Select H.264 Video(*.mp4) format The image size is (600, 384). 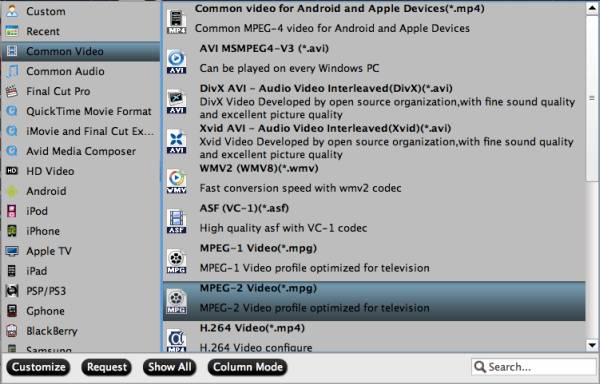(x=374, y=337)
